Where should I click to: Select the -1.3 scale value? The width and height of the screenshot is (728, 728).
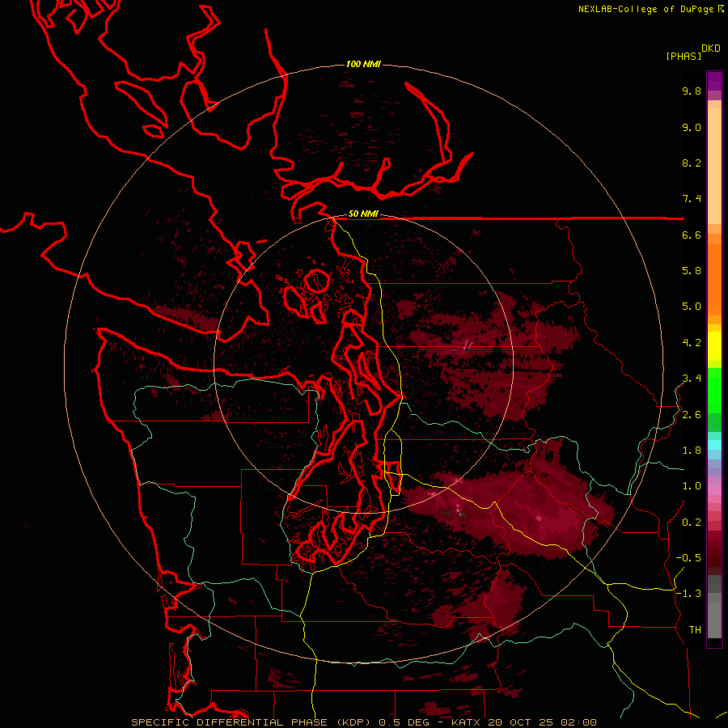click(x=688, y=594)
